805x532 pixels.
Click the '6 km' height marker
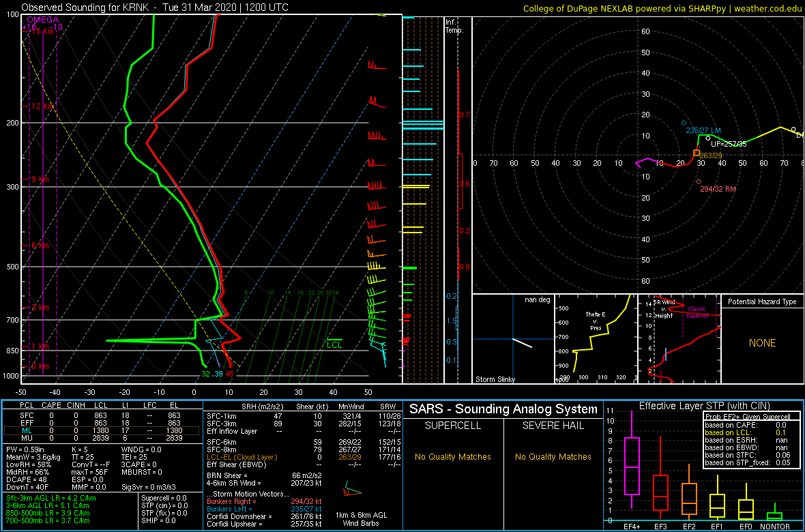click(x=40, y=246)
